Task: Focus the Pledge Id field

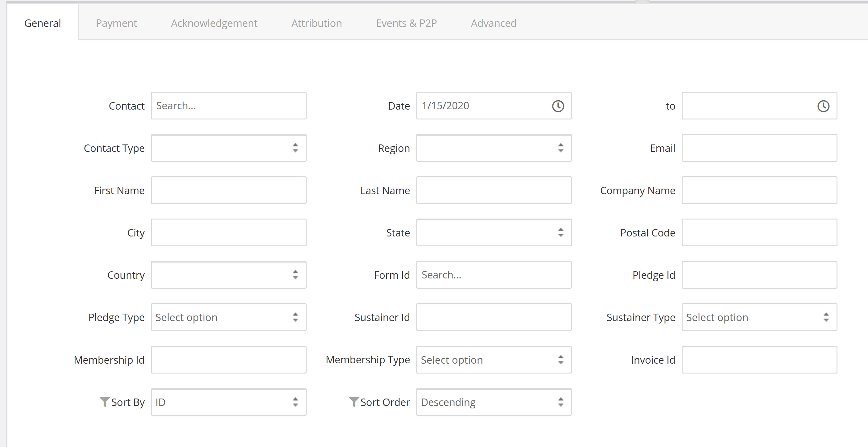Action: (759, 275)
